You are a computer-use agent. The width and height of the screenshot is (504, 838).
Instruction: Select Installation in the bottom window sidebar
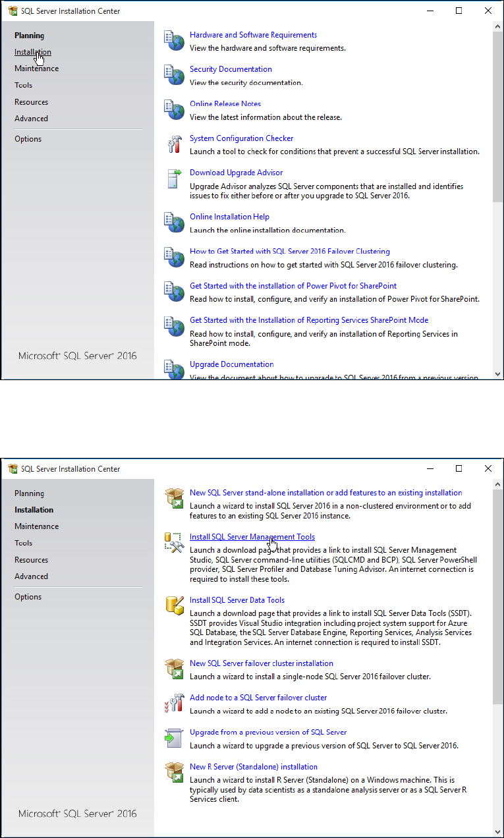pyautogui.click(x=34, y=510)
